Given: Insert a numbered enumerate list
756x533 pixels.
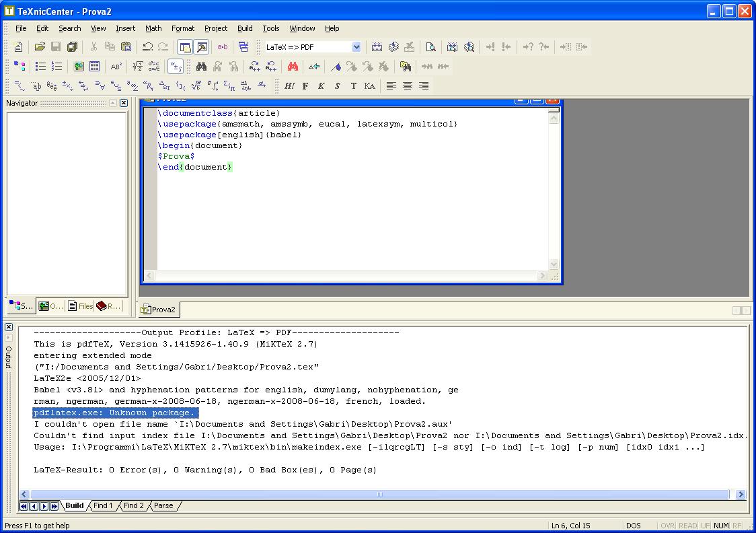Looking at the screenshot, I should pos(57,67).
